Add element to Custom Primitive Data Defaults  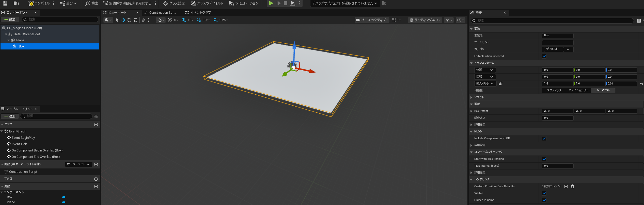[566, 186]
